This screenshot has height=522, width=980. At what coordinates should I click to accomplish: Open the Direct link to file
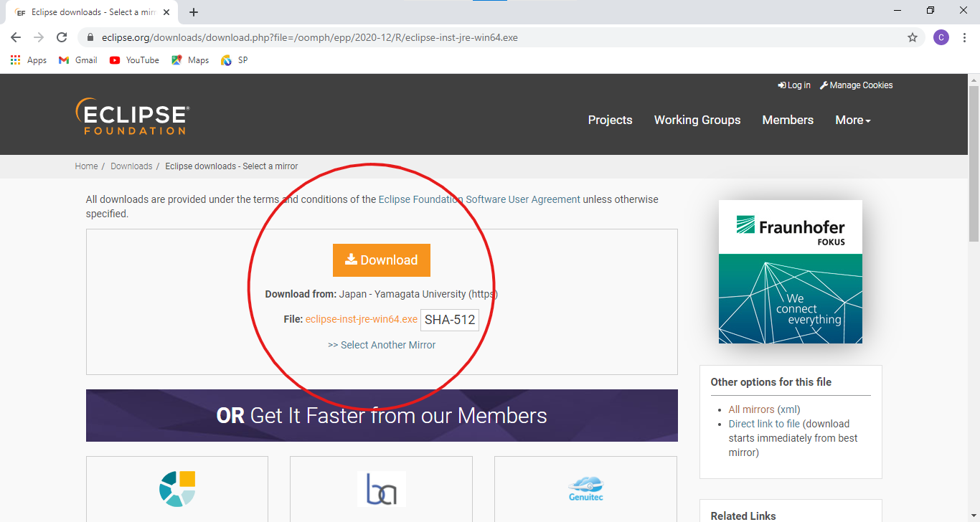[764, 424]
